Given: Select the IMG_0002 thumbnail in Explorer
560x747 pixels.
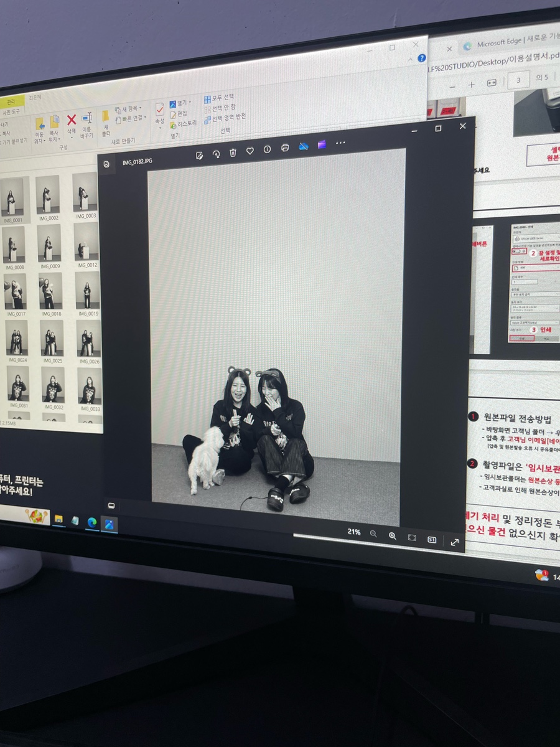Looking at the screenshot, I should click(x=48, y=198).
